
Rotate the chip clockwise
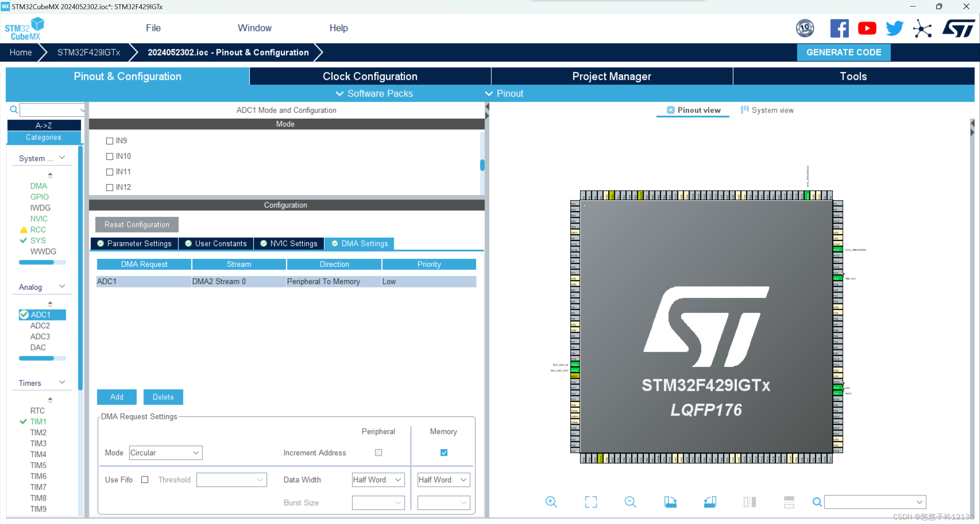tap(671, 502)
